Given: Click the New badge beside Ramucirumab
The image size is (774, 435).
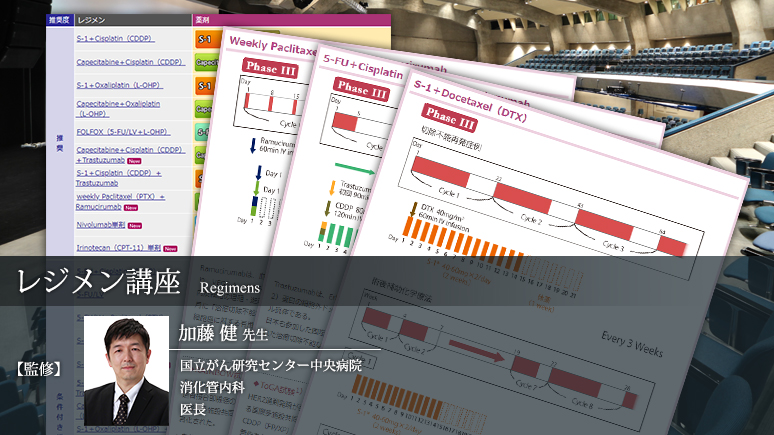Looking at the screenshot, I should point(131,208).
